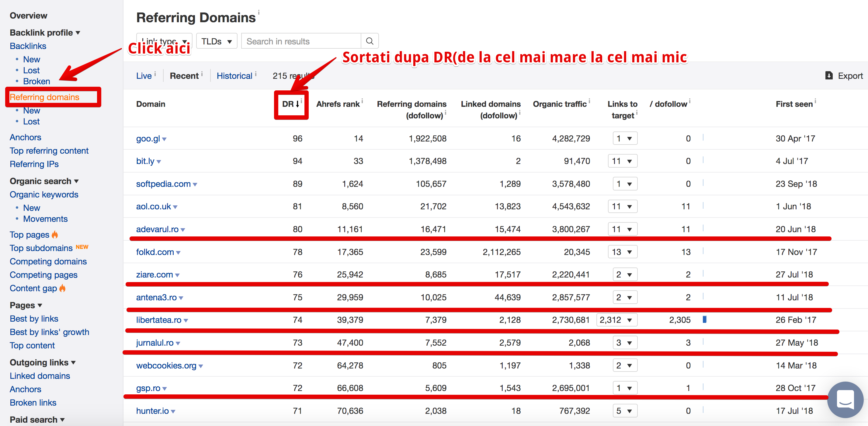Click info icon next to / dofollow header

tap(690, 101)
